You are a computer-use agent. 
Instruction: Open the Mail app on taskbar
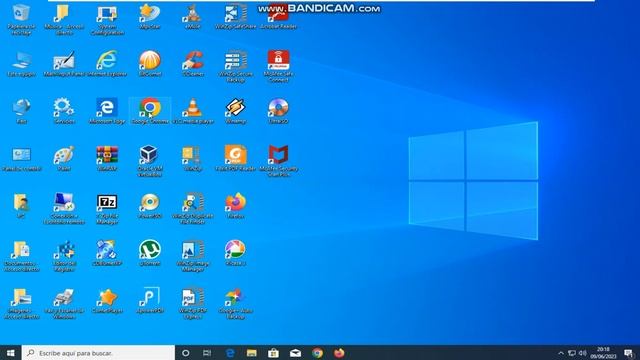tap(296, 353)
